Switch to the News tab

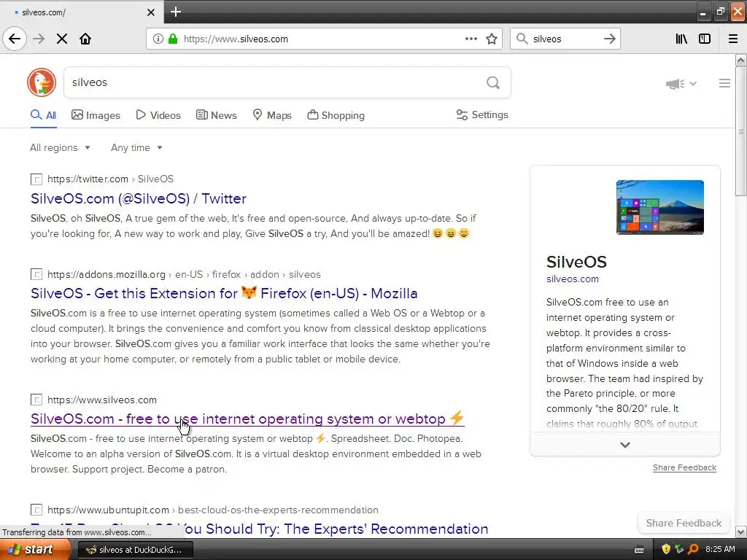(x=216, y=115)
